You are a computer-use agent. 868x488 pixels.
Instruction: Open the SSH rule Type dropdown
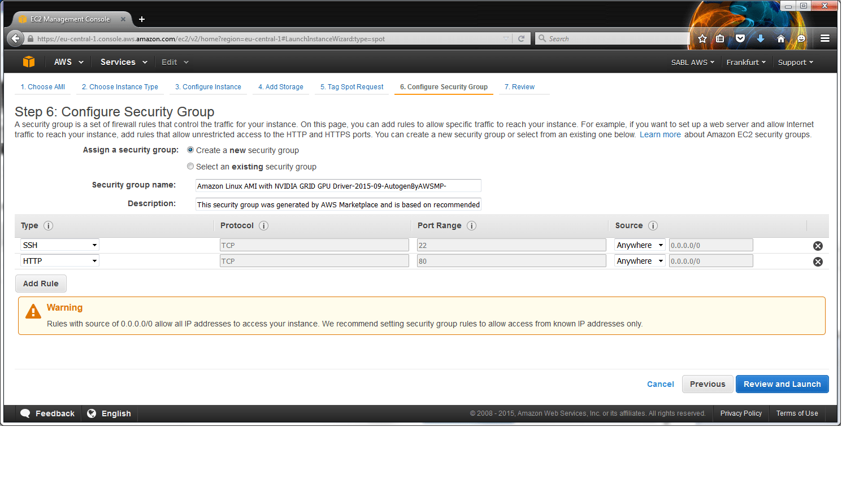59,245
